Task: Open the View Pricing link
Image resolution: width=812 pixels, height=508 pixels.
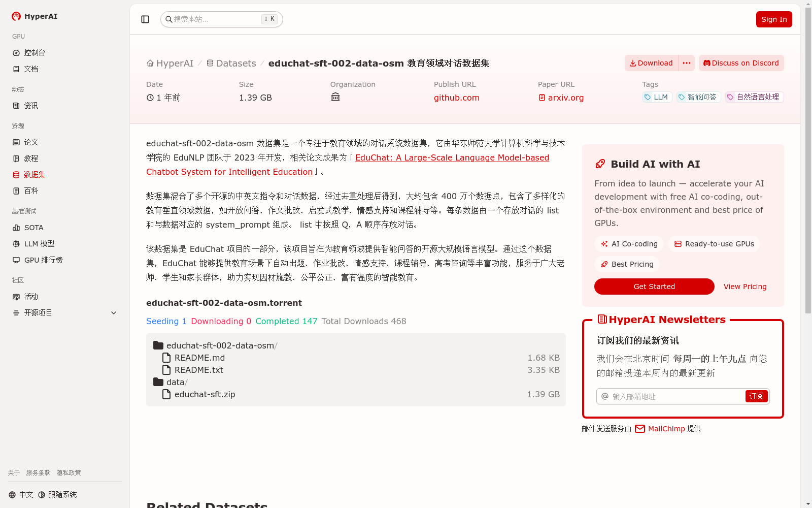Action: pyautogui.click(x=745, y=287)
